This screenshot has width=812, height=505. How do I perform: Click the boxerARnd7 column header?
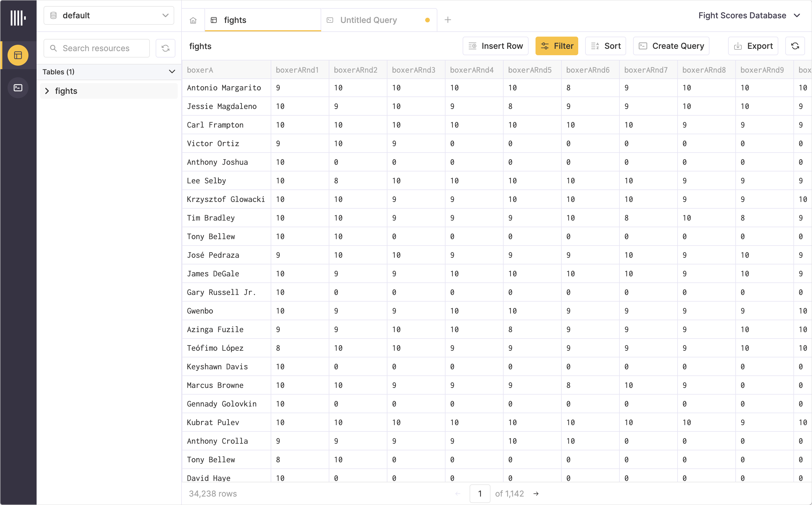point(648,70)
